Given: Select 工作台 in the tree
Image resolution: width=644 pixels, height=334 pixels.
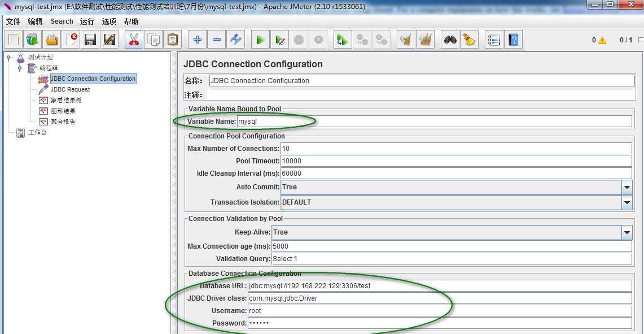Looking at the screenshot, I should click(37, 133).
